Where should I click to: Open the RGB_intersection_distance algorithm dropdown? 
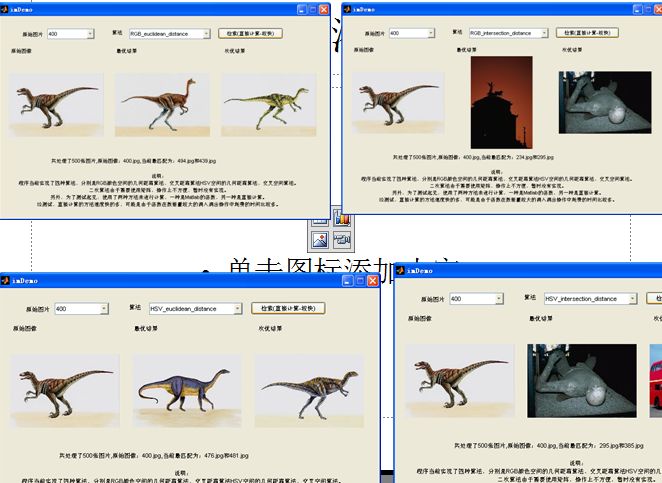pos(544,33)
